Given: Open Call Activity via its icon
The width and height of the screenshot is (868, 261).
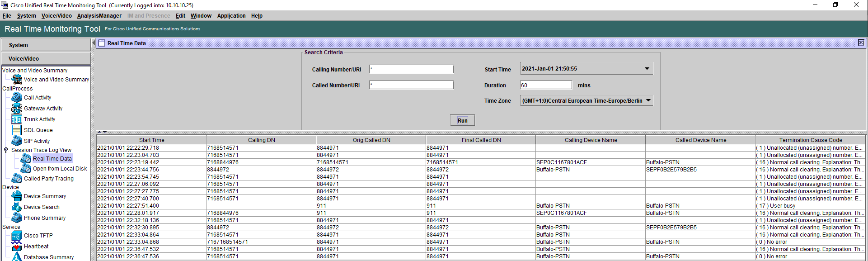Looking at the screenshot, I should click(x=17, y=97).
